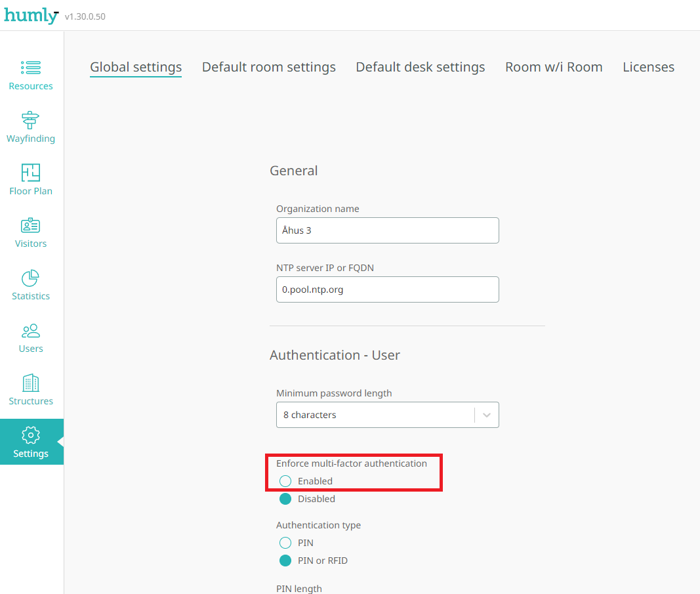The height and width of the screenshot is (594, 700).
Task: Select PIN as authentication type
Action: coord(285,543)
